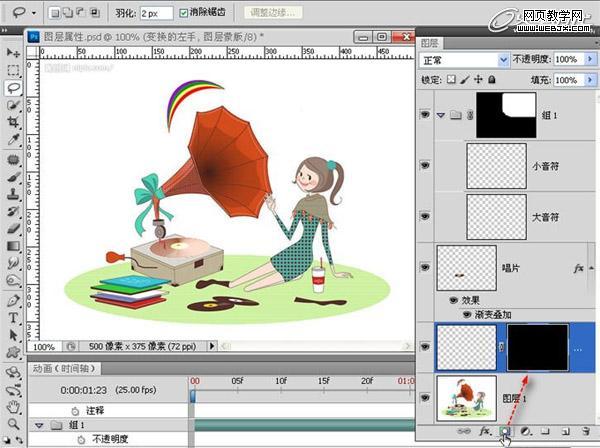Select the Move tool in toolbox

click(13, 52)
